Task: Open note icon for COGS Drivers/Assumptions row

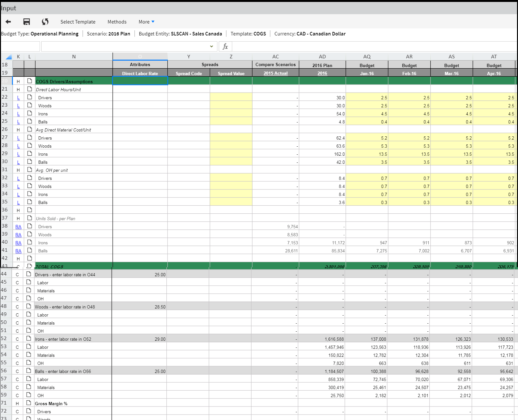Action: pos(30,81)
